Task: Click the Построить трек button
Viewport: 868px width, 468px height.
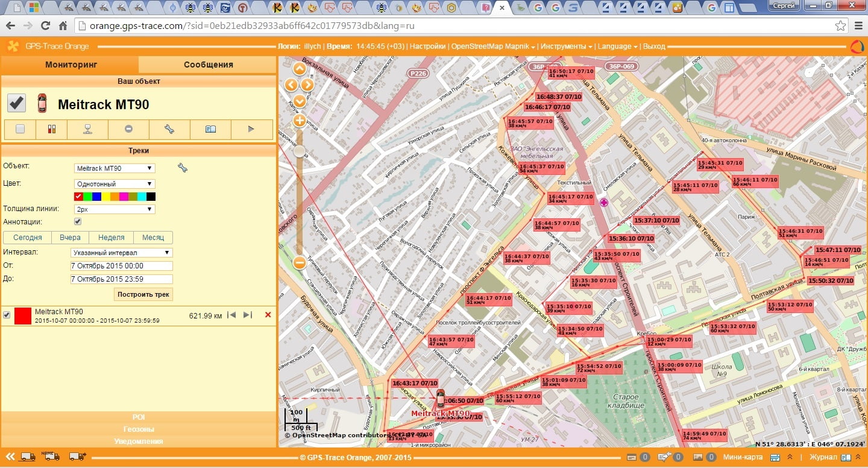Action: coord(144,294)
